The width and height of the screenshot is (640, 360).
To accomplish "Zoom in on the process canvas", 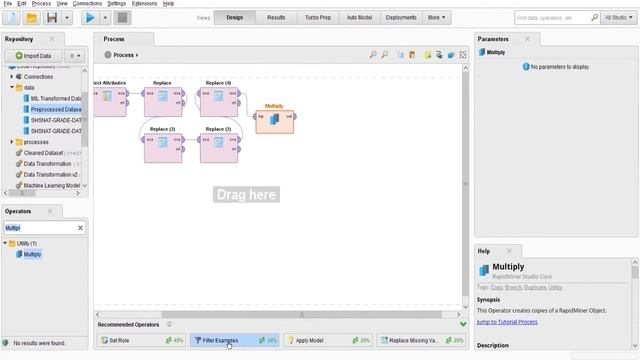I will click(x=373, y=55).
